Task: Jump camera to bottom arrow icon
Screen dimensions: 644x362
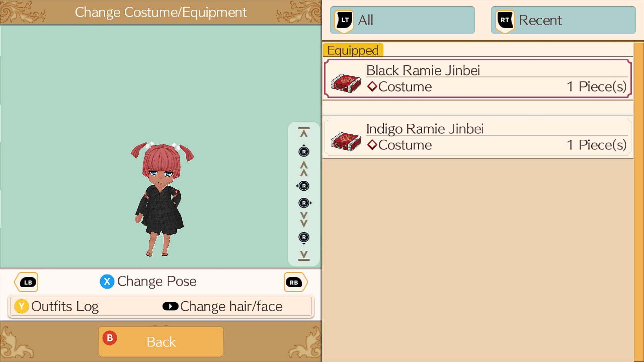Action: tap(304, 255)
